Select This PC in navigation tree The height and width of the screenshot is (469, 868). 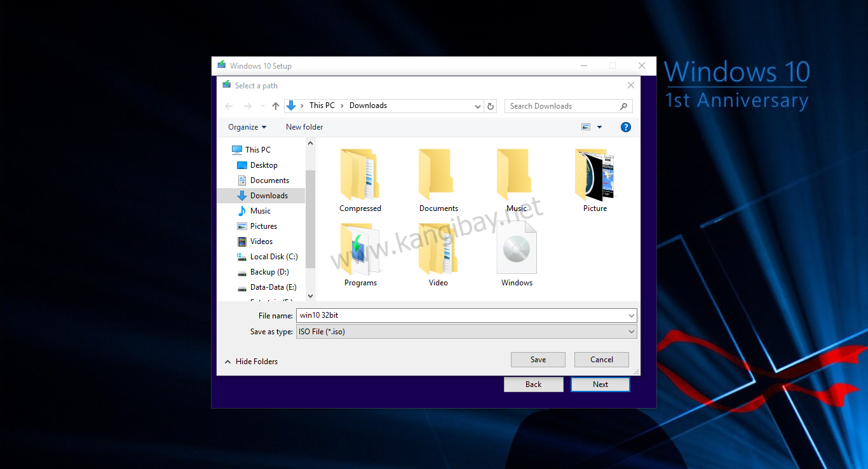point(251,150)
